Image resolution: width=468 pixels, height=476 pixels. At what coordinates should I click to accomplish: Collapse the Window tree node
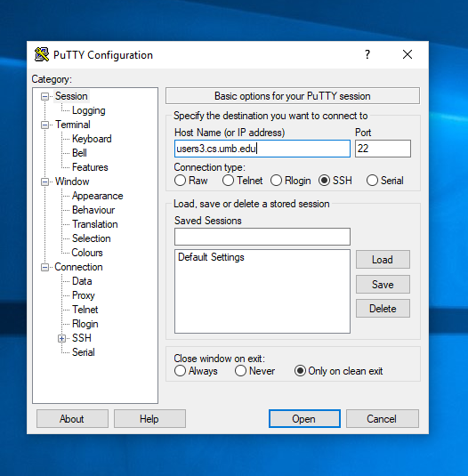pyautogui.click(x=44, y=182)
